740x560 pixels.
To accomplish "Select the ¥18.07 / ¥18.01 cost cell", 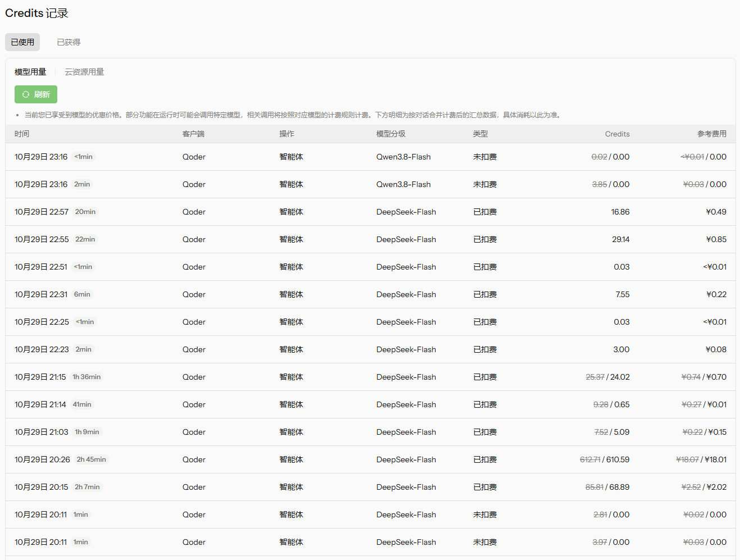I will click(x=701, y=459).
